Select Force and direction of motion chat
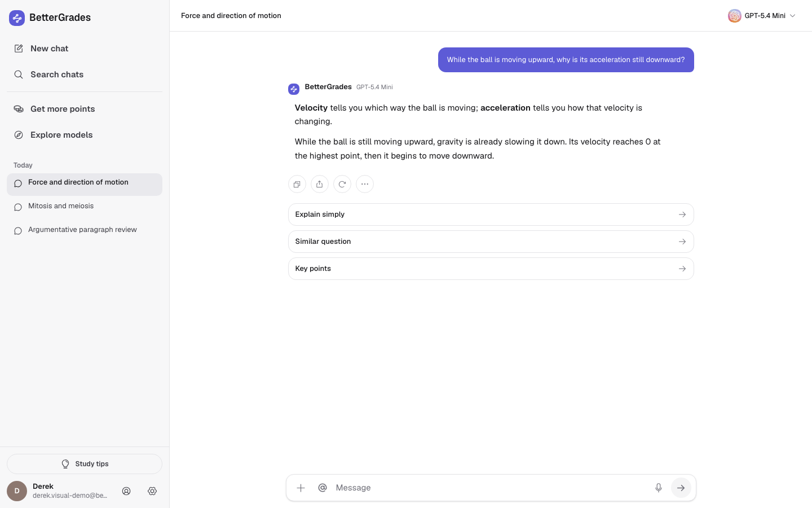 [85, 185]
